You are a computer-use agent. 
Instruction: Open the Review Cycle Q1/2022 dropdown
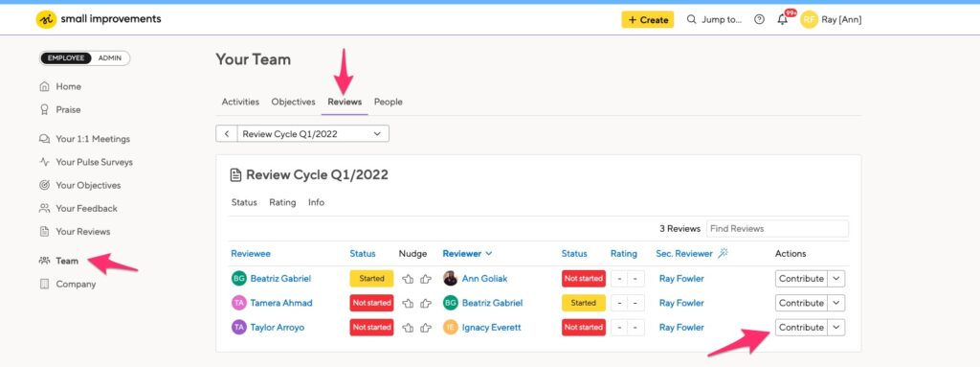click(x=313, y=134)
